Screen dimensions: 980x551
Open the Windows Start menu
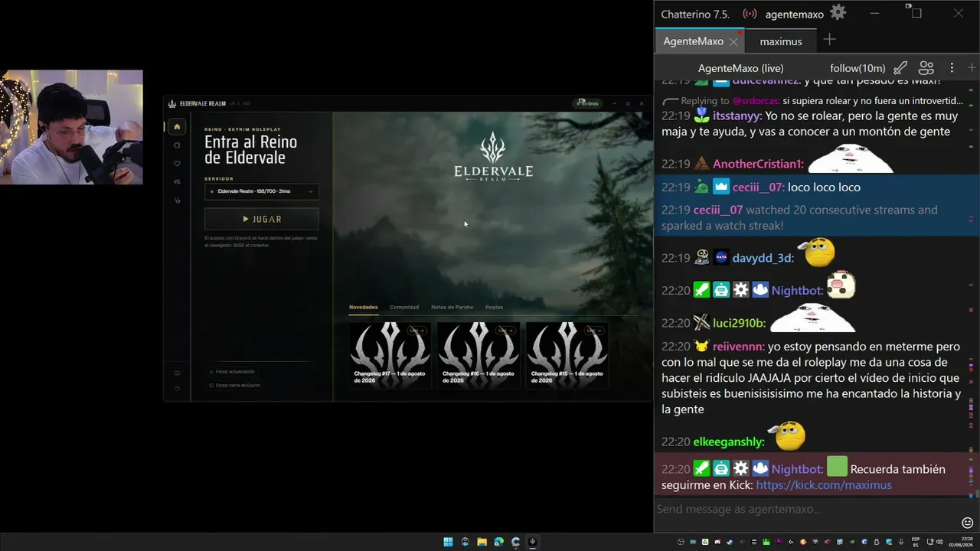click(448, 542)
